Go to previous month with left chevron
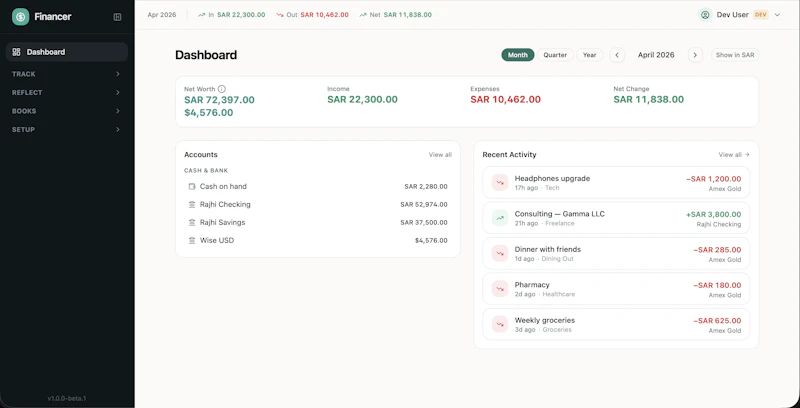 tap(617, 55)
